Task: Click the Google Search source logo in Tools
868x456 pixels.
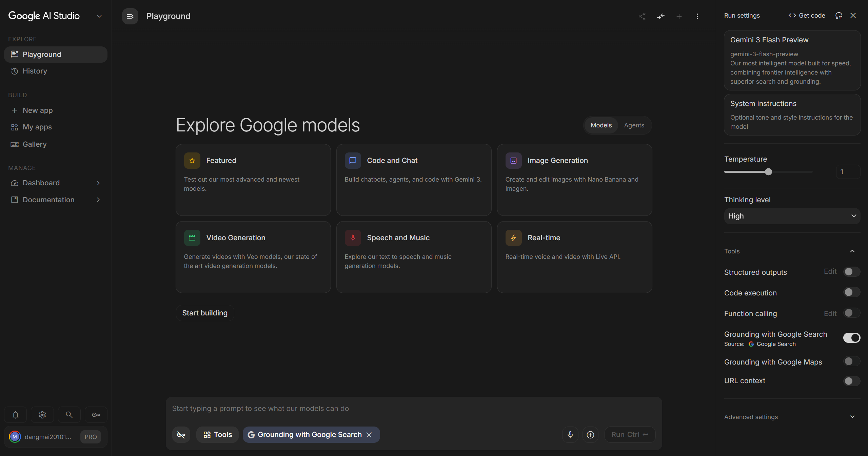Action: [751, 344]
